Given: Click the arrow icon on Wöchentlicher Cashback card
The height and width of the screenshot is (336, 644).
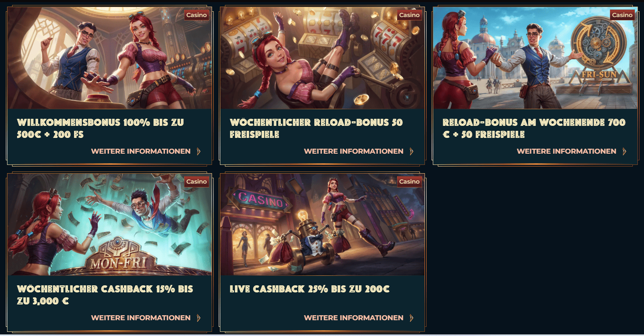Looking at the screenshot, I should pyautogui.click(x=199, y=318).
